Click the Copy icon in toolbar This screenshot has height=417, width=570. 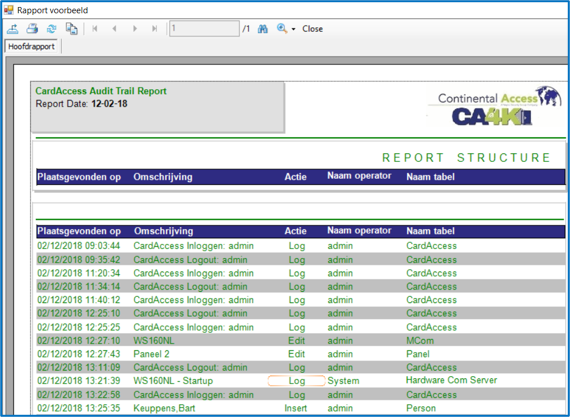[71, 28]
